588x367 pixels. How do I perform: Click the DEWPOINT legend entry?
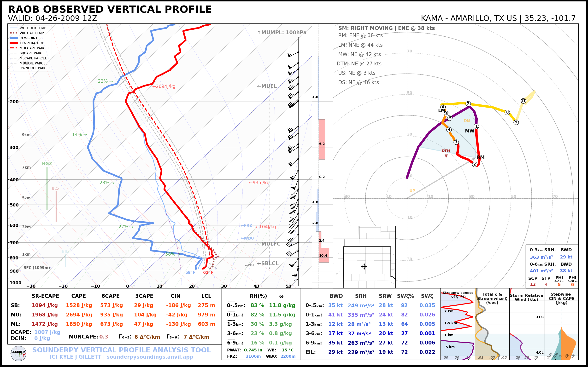pyautogui.click(x=29, y=38)
